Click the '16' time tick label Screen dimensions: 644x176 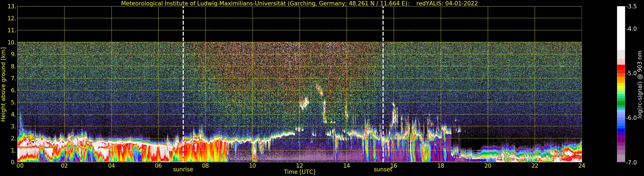pyautogui.click(x=394, y=166)
